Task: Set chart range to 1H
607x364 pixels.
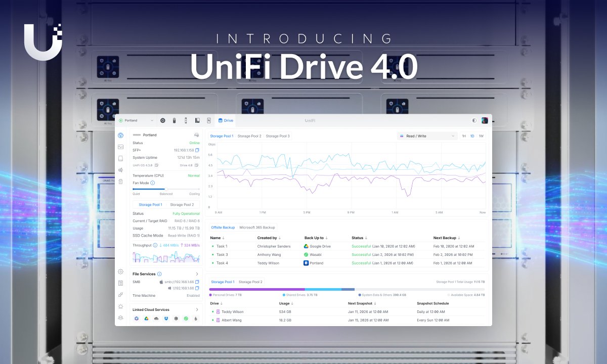Action: click(x=464, y=136)
